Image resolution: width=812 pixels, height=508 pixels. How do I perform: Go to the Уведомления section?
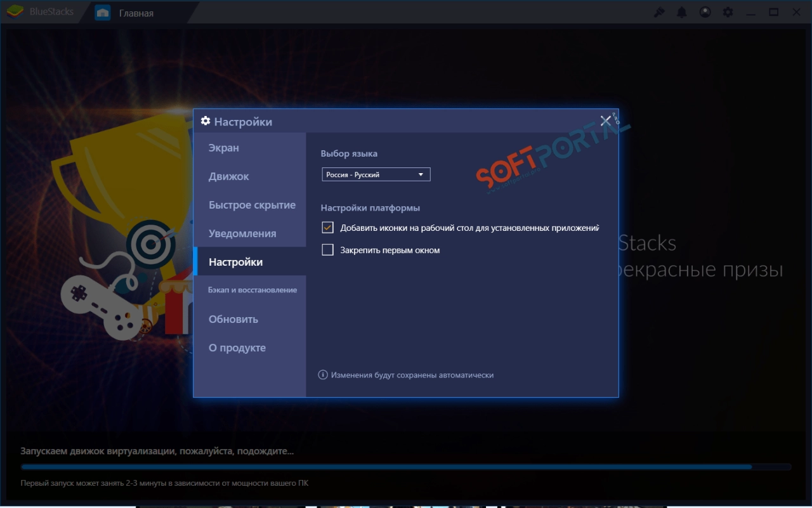pos(250,233)
